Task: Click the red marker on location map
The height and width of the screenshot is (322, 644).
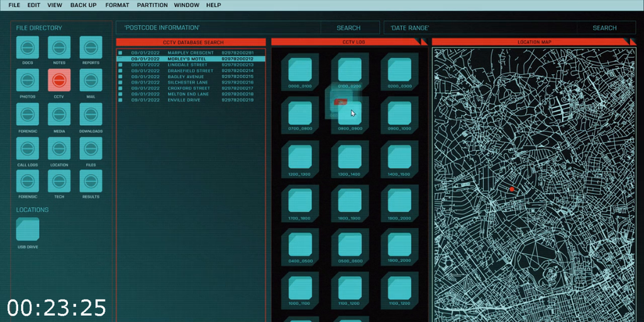Action: (x=512, y=189)
